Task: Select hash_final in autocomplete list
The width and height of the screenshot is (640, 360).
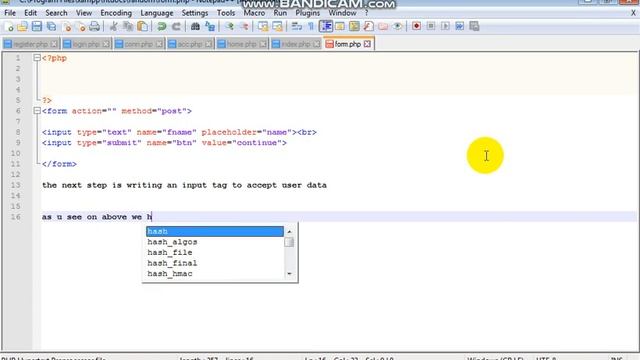Action: 215,263
